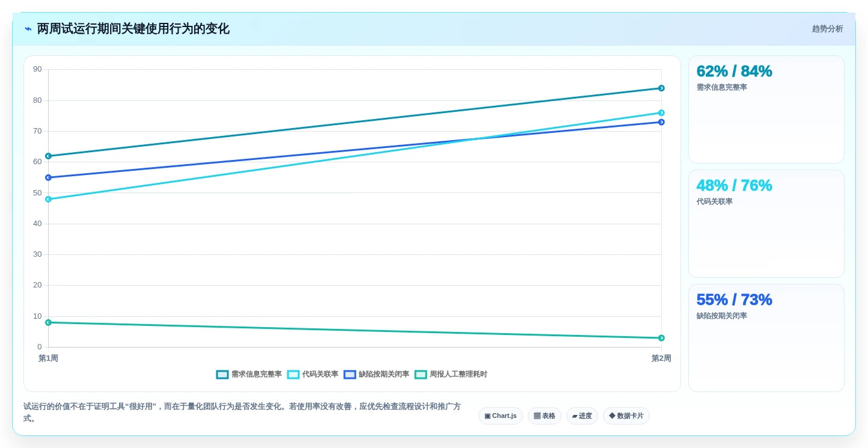Open the 48% / 76% stat card
Screen dimensions: 868x448
[x=766, y=224]
